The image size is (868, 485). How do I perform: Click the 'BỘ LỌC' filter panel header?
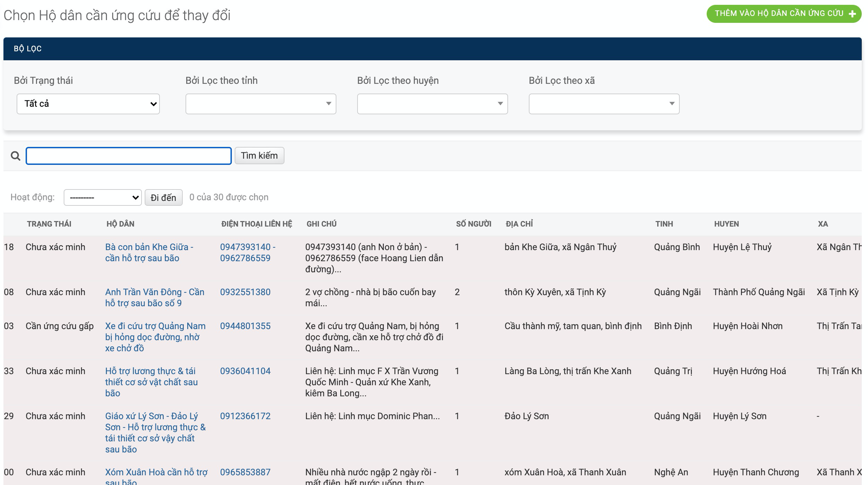(433, 49)
